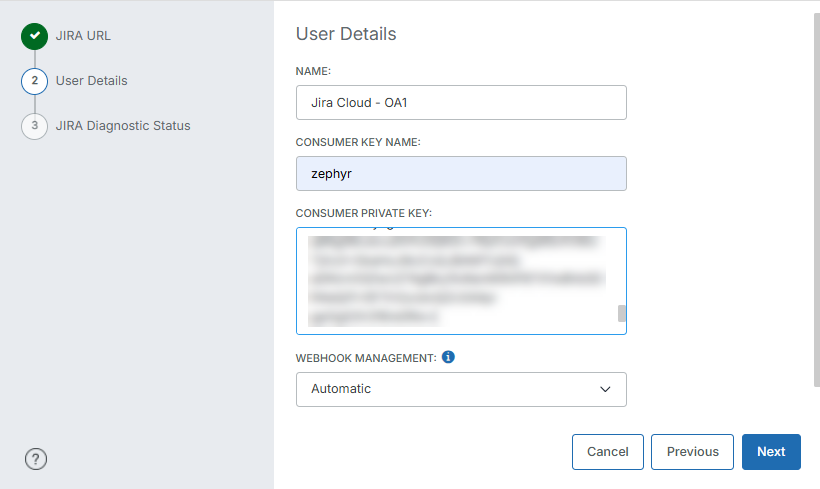Click the page vertical scrollbar

coord(816,200)
